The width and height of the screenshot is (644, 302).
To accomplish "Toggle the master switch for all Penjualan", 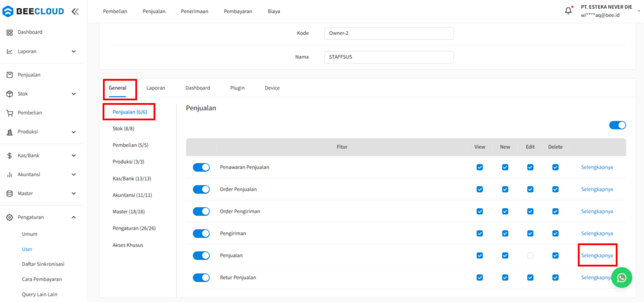I will 617,125.
